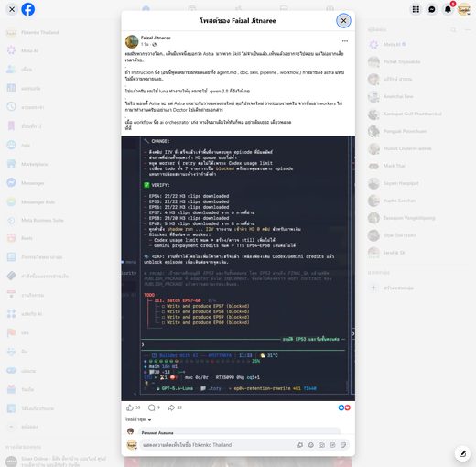Open the comment bubble icon

(x=151, y=407)
